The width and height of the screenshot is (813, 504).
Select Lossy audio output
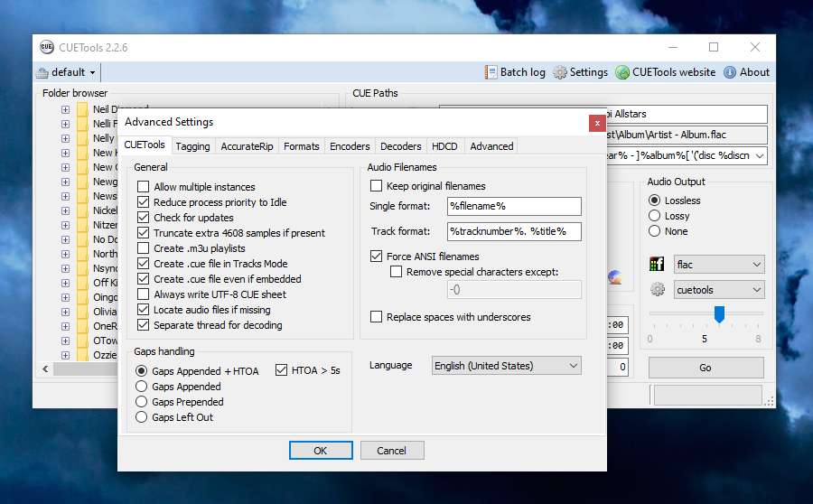pyautogui.click(x=654, y=216)
